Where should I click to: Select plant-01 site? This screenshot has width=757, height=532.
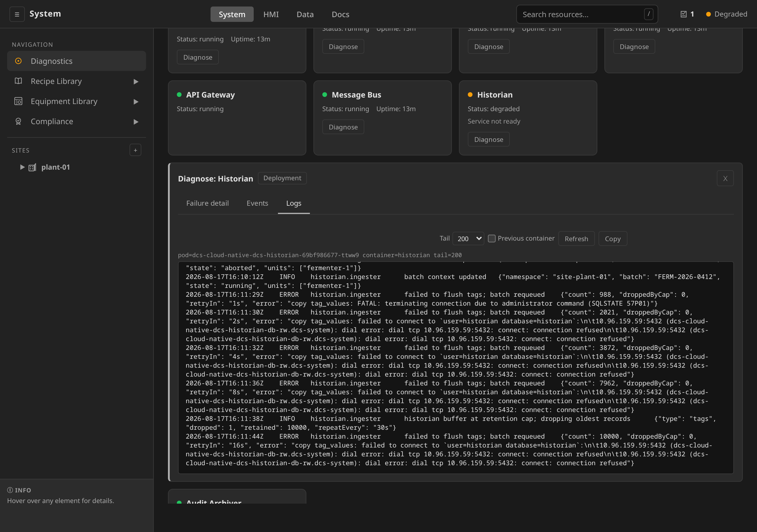55,167
